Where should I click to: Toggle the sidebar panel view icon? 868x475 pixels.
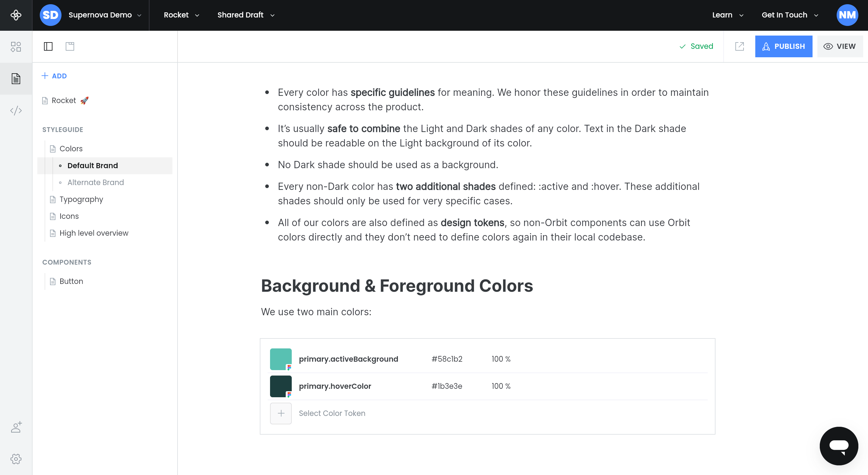tap(48, 46)
